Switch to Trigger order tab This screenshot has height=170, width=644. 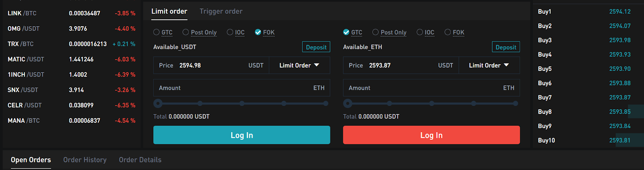coord(221,11)
